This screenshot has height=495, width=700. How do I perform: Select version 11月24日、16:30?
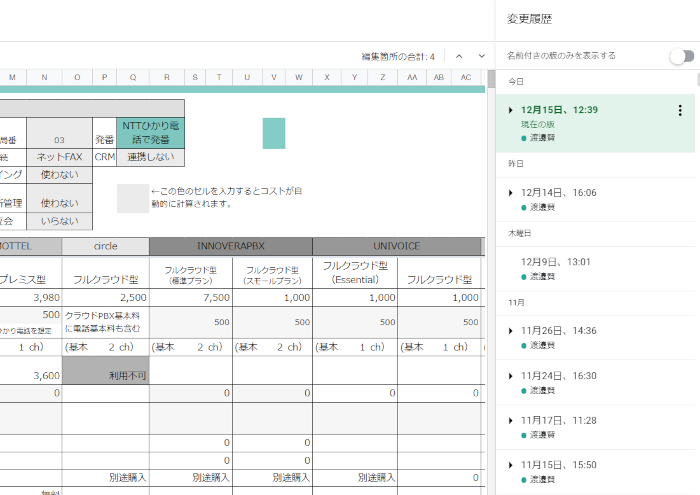(x=596, y=383)
